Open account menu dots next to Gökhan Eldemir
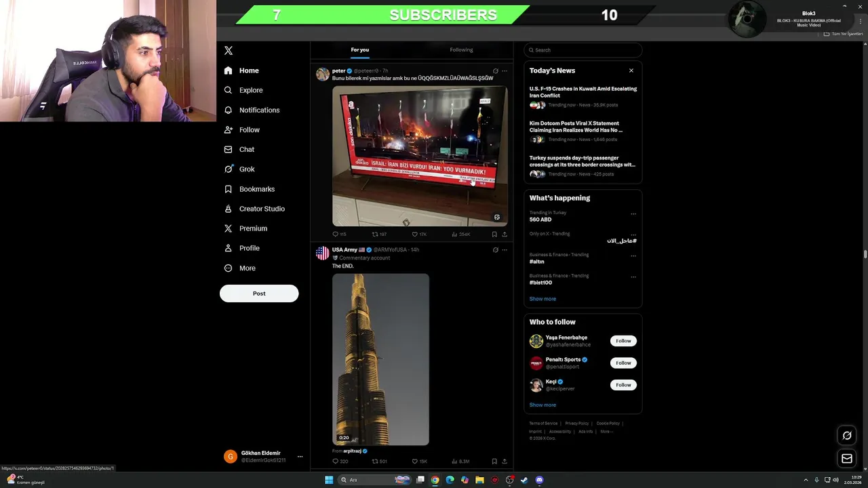This screenshot has height=488, width=868. coord(300,456)
